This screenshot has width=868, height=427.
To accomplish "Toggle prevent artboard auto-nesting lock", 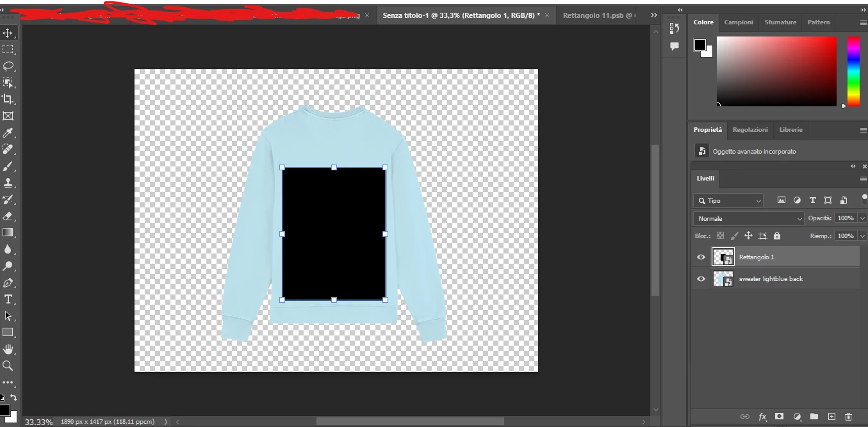I will pos(762,236).
